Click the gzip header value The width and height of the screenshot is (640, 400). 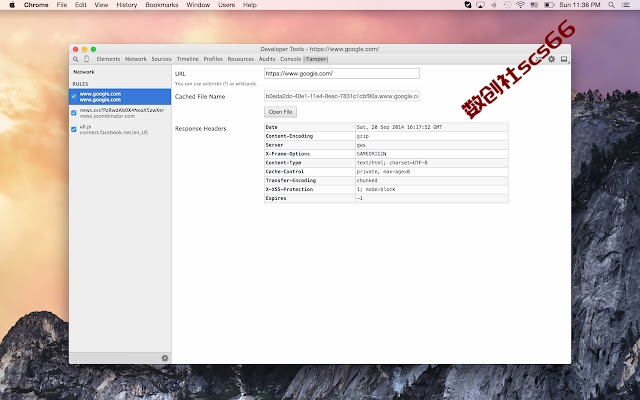pyautogui.click(x=362, y=136)
